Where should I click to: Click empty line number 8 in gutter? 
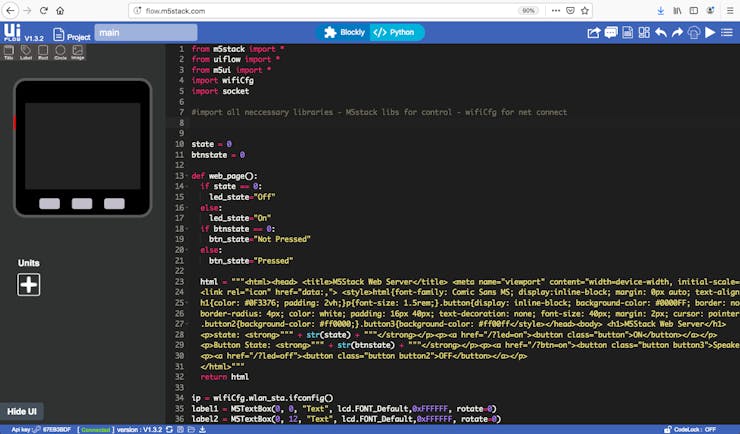click(x=181, y=123)
